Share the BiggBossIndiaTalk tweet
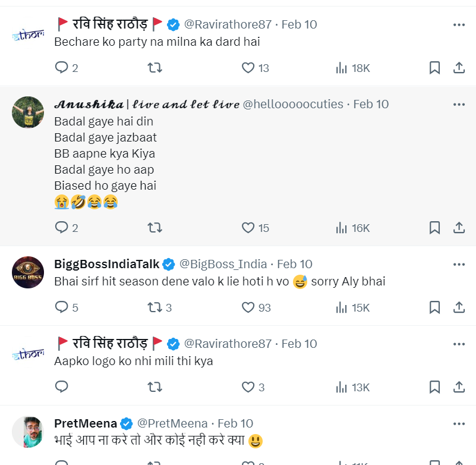Image resolution: width=476 pixels, height=465 pixels. pyautogui.click(x=459, y=307)
